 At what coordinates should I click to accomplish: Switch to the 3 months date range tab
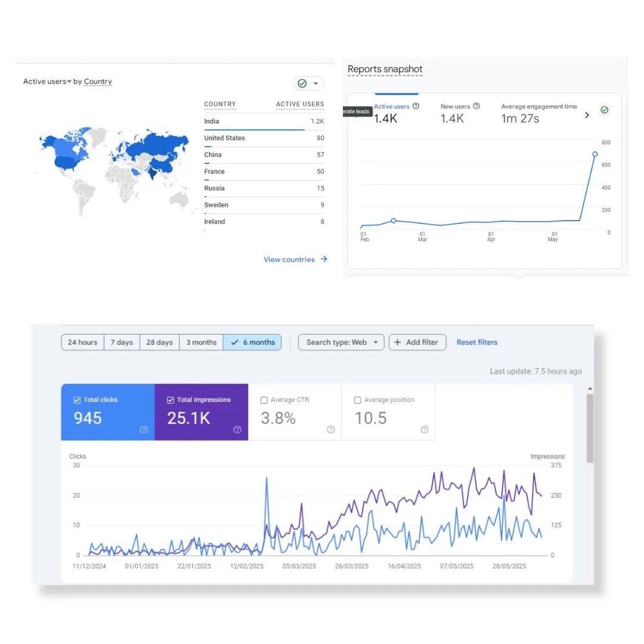pyautogui.click(x=201, y=342)
